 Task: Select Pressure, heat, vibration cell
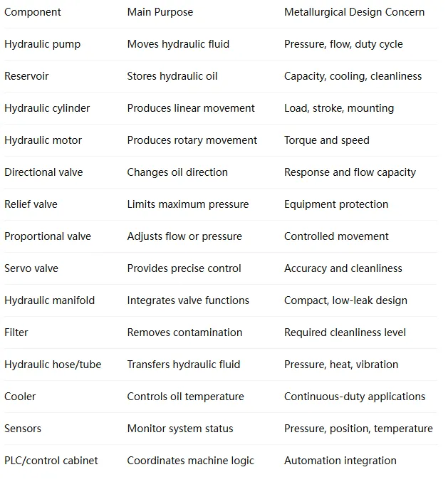point(341,365)
